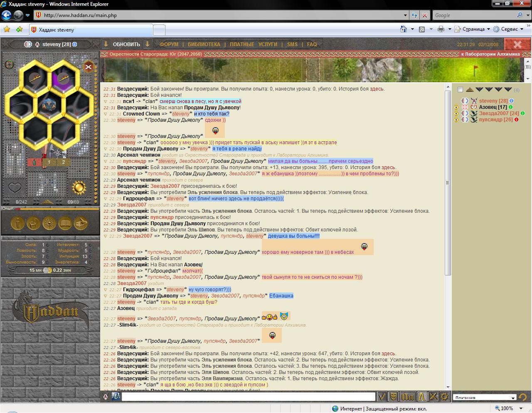Click the info icon next to steveny [28] header
Viewport: 532px width, 413px height.
click(x=75, y=44)
